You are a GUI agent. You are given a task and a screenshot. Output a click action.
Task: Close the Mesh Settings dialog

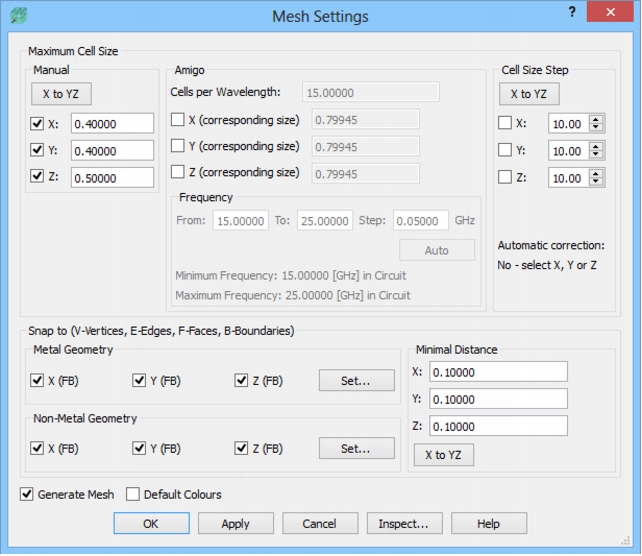coord(610,12)
